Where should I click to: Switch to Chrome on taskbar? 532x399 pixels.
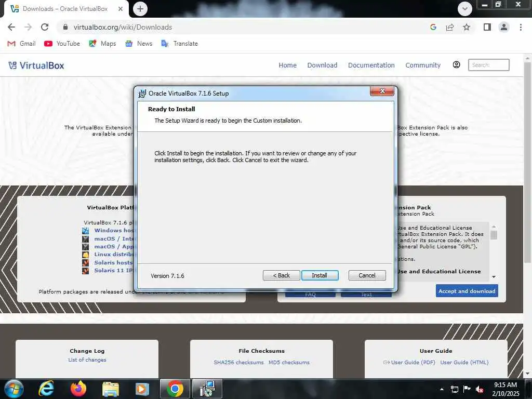pos(175,389)
